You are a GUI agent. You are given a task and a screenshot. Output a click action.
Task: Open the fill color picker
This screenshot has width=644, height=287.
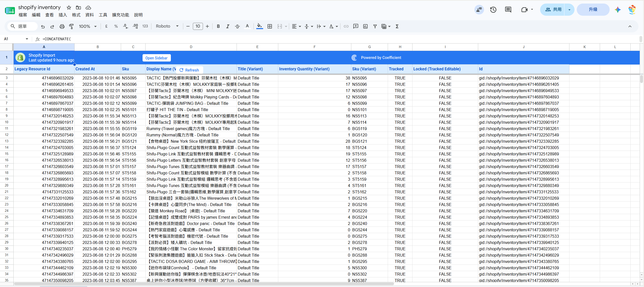(x=259, y=26)
